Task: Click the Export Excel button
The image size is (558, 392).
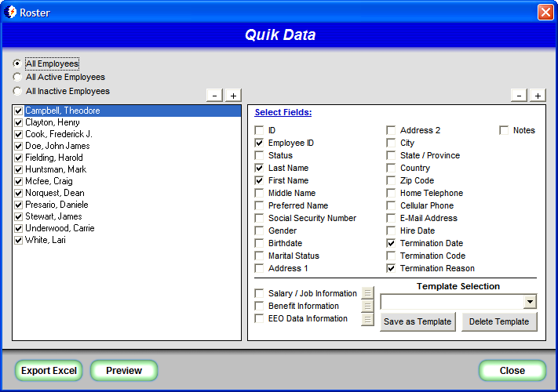Action: pyautogui.click(x=49, y=371)
